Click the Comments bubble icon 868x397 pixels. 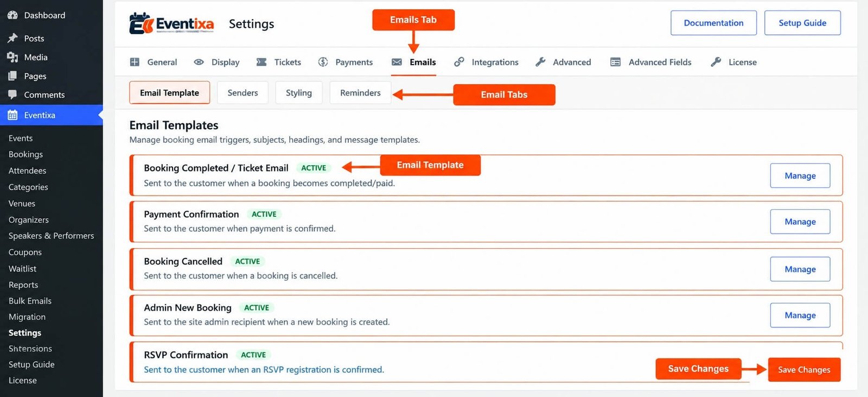[12, 94]
